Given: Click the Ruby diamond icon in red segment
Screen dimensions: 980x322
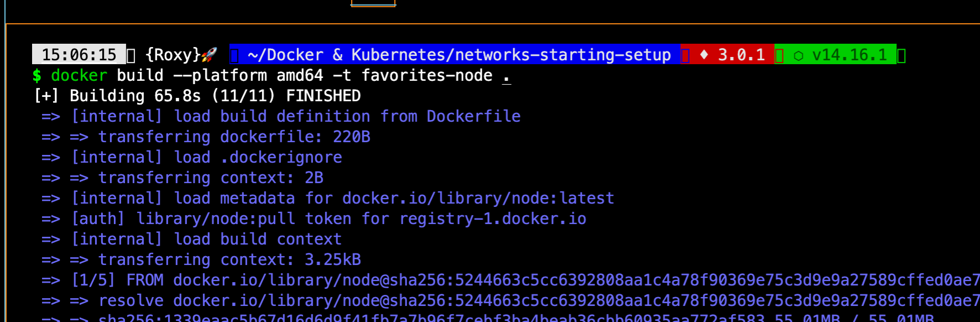Looking at the screenshot, I should click(704, 54).
